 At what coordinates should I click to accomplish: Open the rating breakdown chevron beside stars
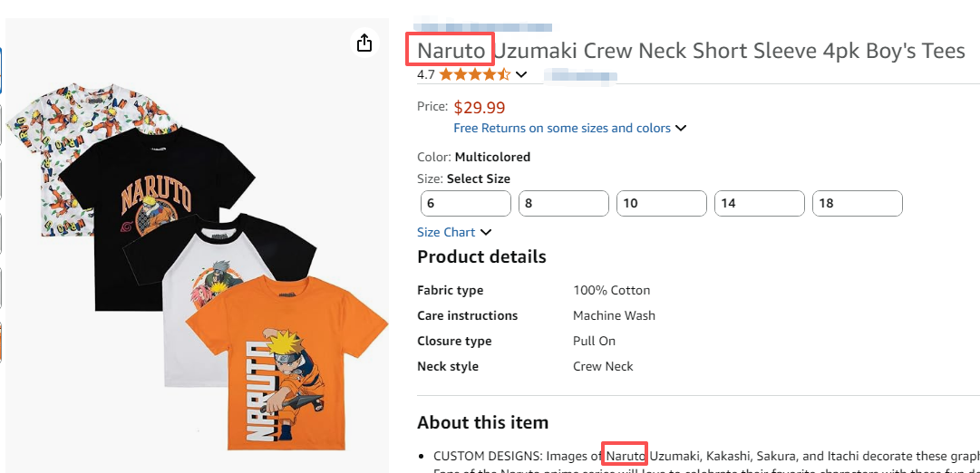(x=521, y=75)
